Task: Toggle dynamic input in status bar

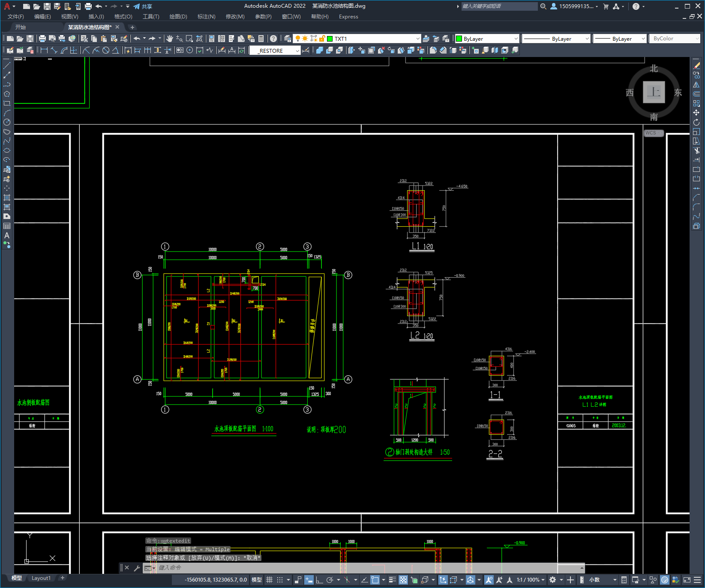Action: 309,580
